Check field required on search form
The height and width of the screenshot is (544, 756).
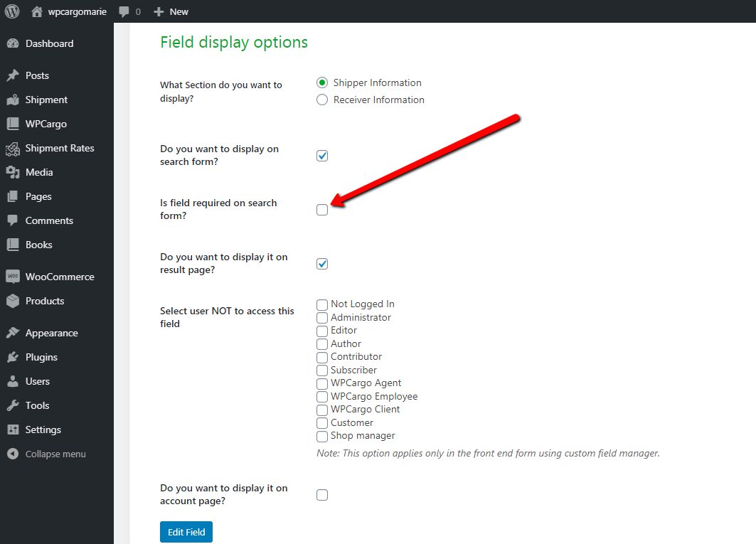tap(322, 210)
